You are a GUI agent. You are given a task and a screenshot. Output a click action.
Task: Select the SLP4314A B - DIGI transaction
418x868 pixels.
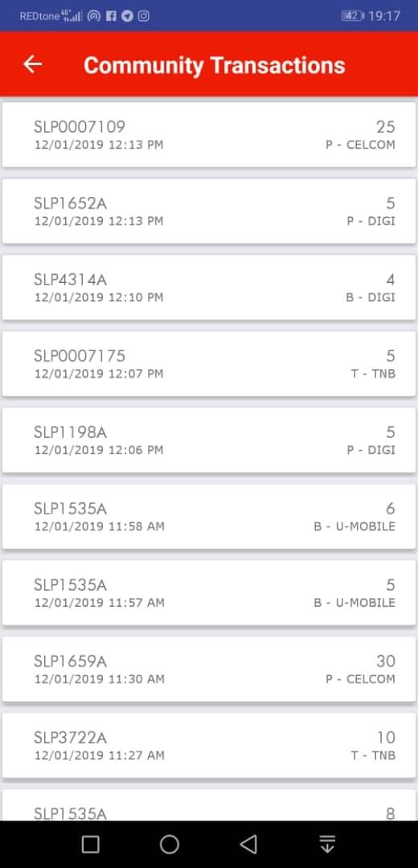point(209,287)
